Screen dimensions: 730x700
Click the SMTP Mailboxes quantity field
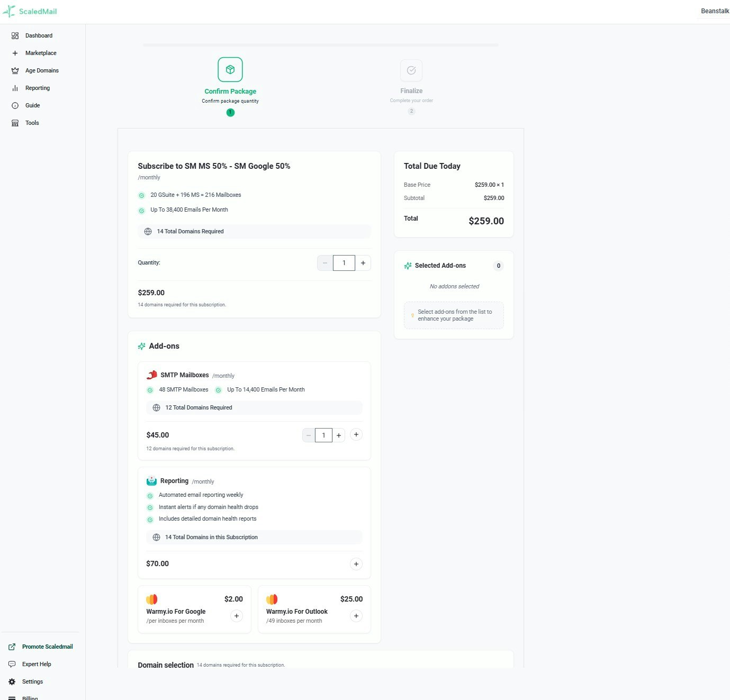tap(323, 435)
